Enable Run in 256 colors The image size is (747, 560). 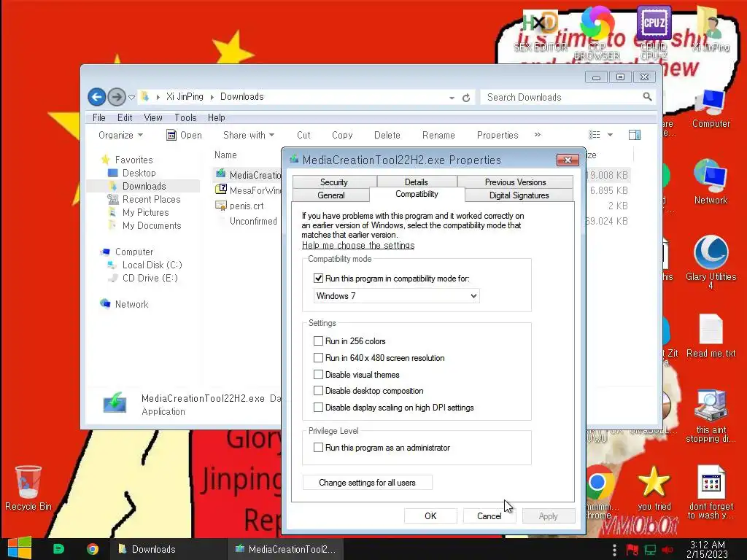coord(318,341)
